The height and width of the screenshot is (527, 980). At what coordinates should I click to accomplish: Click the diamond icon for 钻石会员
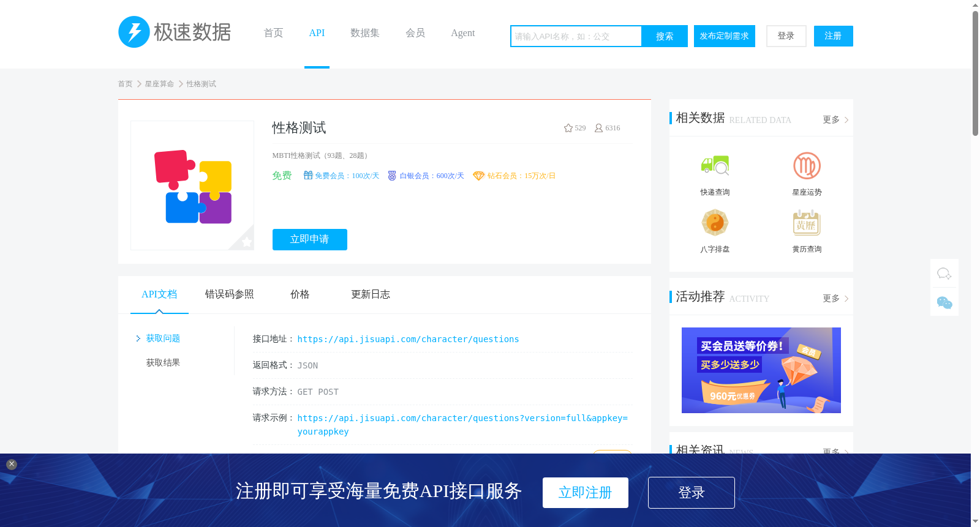[x=478, y=176]
